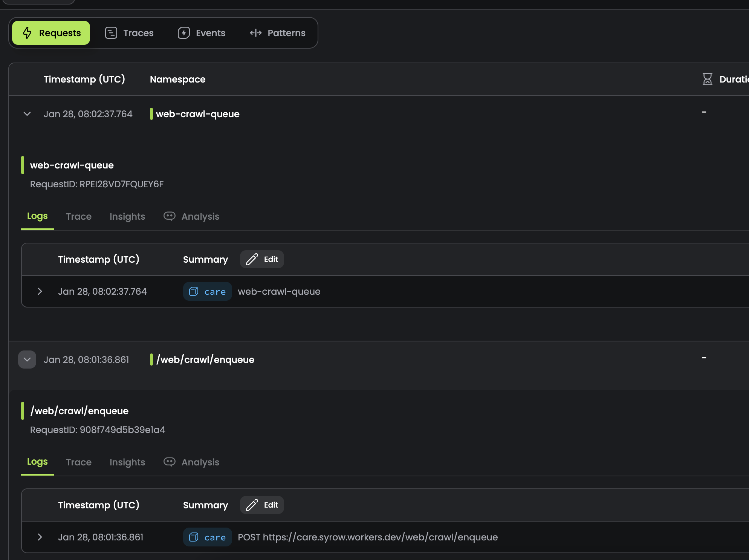Click the Patterns arrows icon

coord(255,33)
